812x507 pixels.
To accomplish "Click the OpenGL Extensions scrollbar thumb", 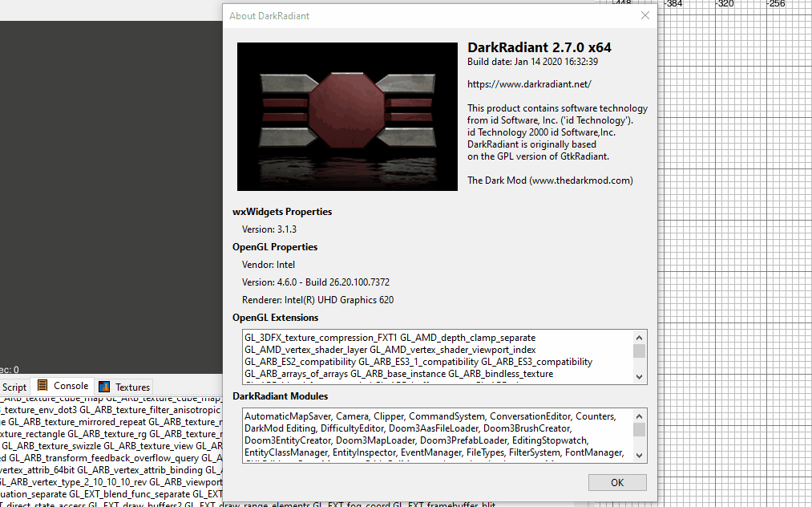I will [639, 351].
